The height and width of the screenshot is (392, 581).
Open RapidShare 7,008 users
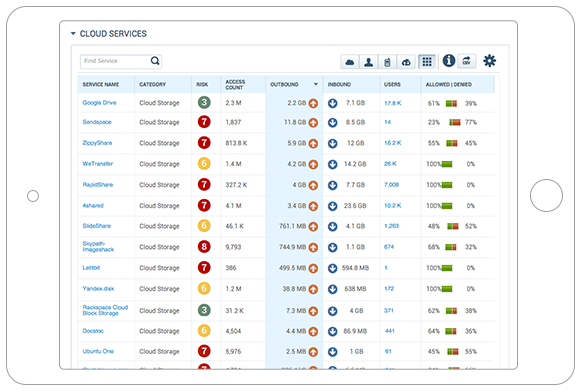pos(391,185)
